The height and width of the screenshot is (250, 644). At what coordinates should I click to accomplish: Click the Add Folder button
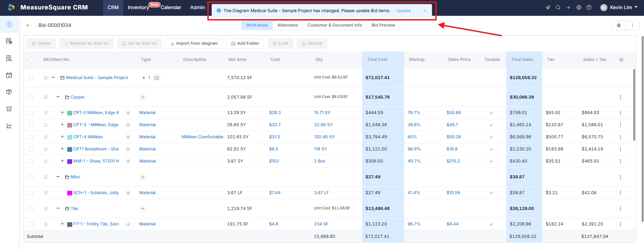pos(245,43)
